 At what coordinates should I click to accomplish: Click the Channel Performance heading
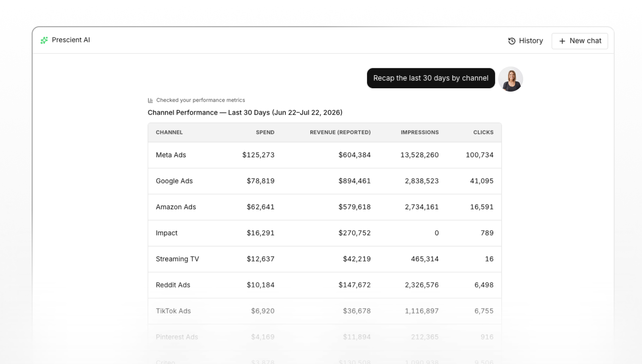point(245,113)
